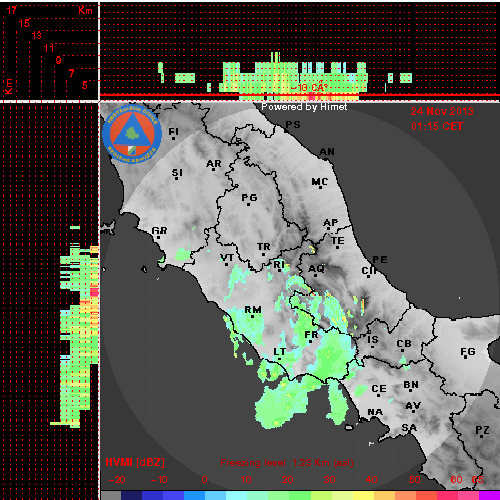Click the 'Freezing level 1.23 Km (asl)' text
The height and width of the screenshot is (500, 500).
click(287, 463)
